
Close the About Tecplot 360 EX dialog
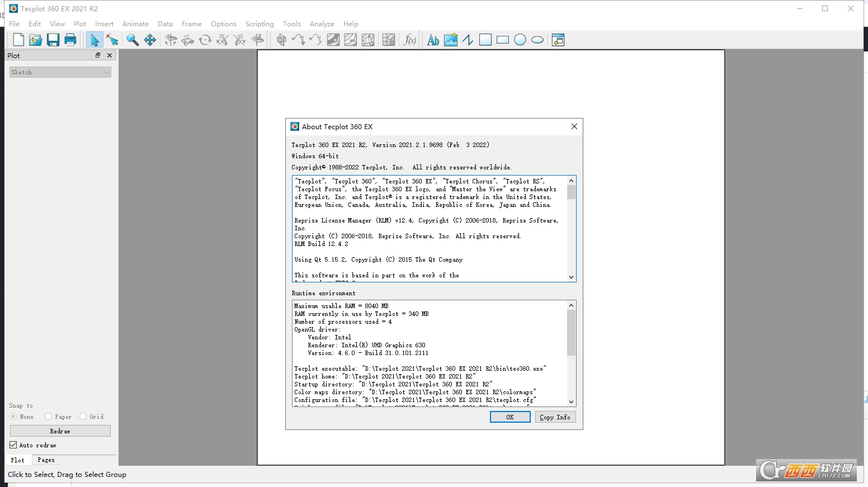574,126
